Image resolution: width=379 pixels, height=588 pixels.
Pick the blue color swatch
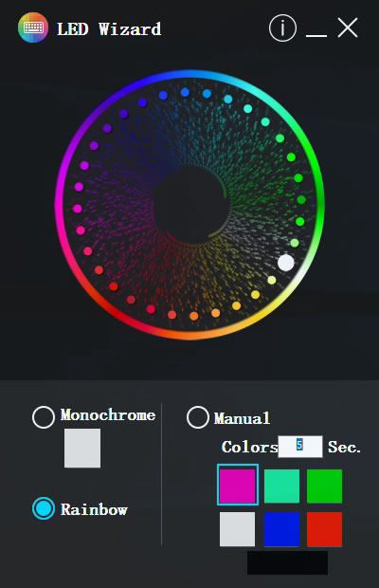(281, 529)
